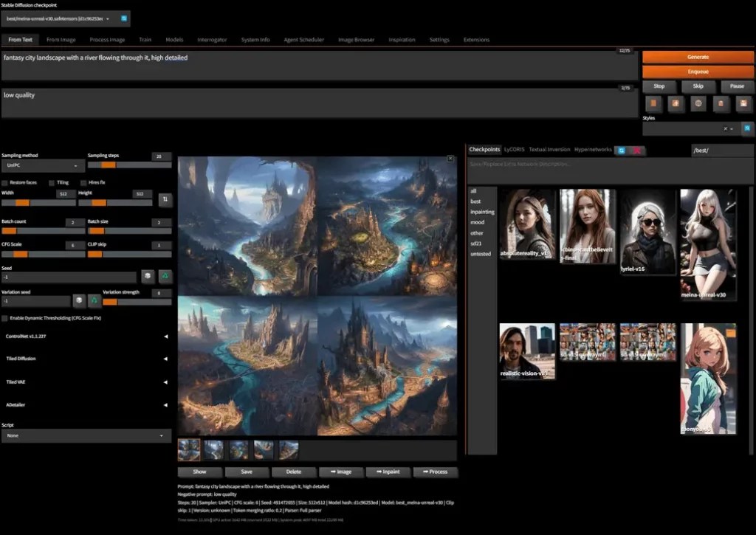Click the red close icon beside Hypernetworks tab
756x535 pixels.
pos(637,151)
